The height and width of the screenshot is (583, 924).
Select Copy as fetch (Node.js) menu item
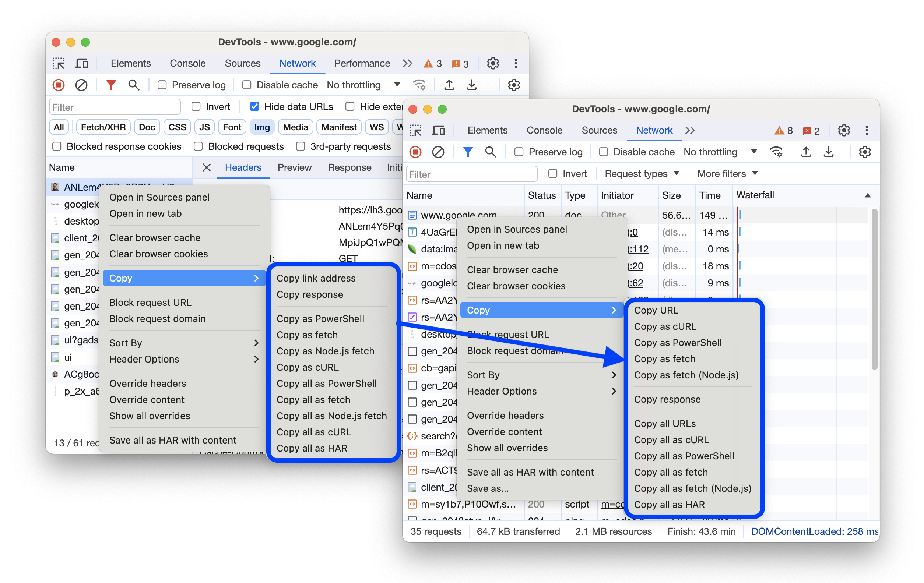(687, 375)
